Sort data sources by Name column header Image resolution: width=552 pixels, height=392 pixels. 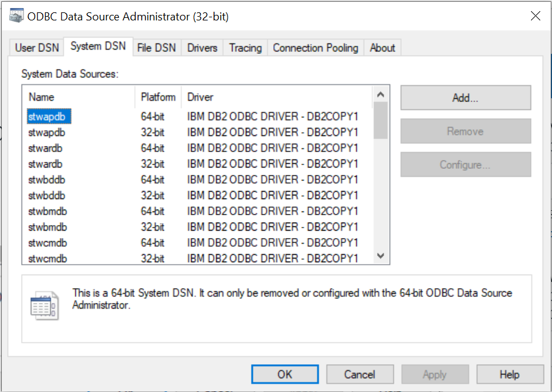[x=79, y=97]
